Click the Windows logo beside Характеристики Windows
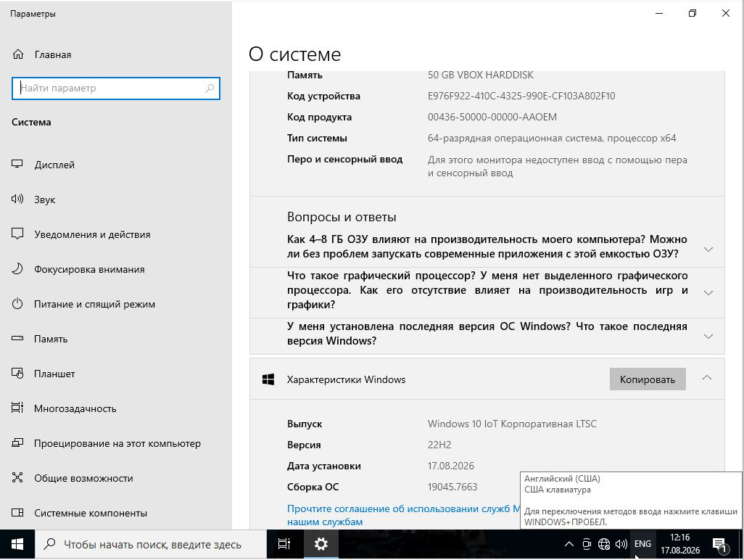744x560 pixels. pyautogui.click(x=268, y=379)
